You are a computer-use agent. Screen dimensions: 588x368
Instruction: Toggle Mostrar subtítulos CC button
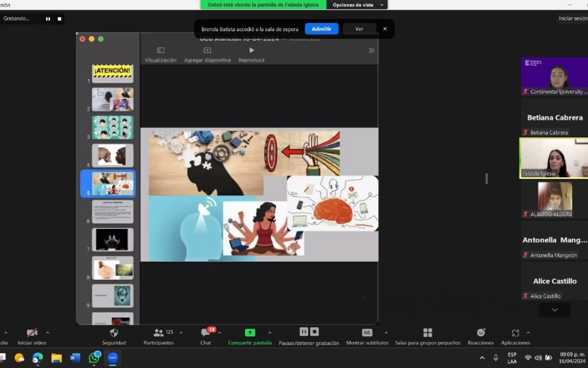coord(367,333)
